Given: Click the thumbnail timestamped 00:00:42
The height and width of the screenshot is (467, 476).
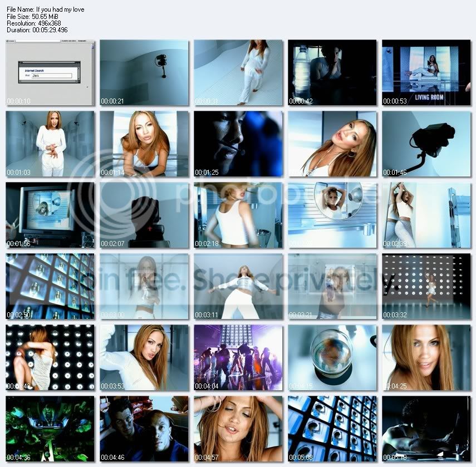Looking at the screenshot, I should [x=332, y=73].
